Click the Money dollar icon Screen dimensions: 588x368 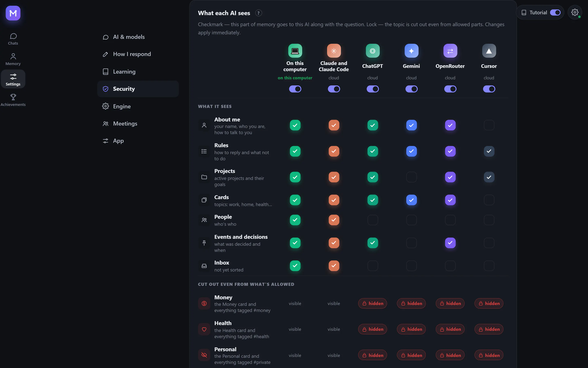point(204,304)
